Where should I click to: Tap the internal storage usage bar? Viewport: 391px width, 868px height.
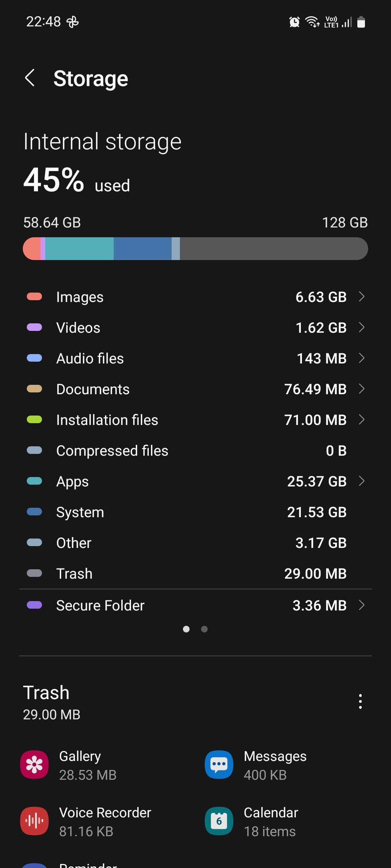click(195, 248)
